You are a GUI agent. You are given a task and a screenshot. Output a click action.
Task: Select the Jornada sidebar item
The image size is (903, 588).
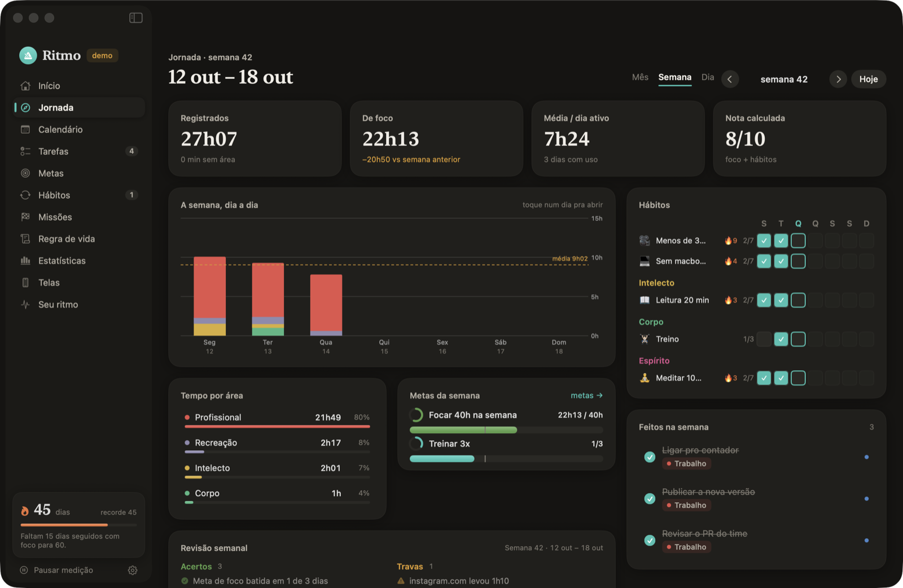[80, 108]
